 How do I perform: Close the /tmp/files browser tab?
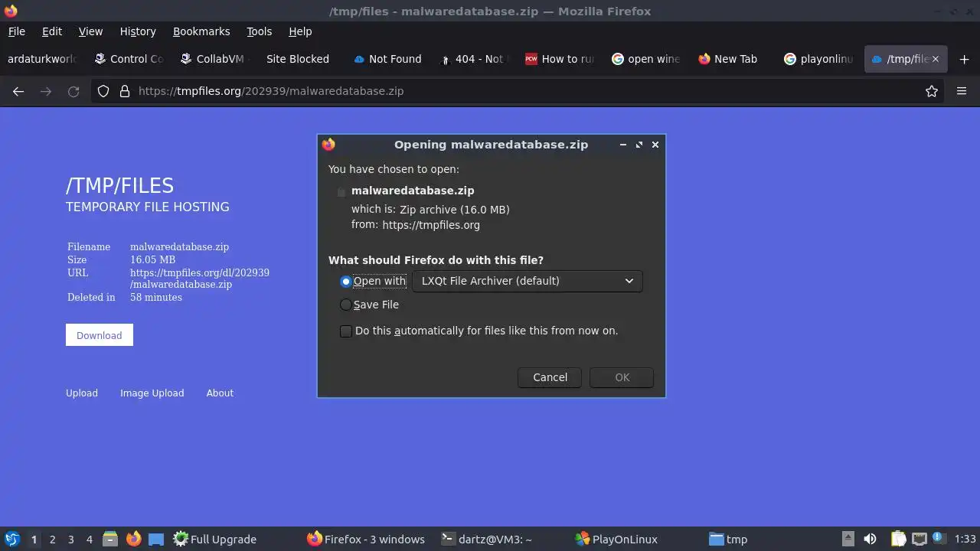[x=936, y=59]
